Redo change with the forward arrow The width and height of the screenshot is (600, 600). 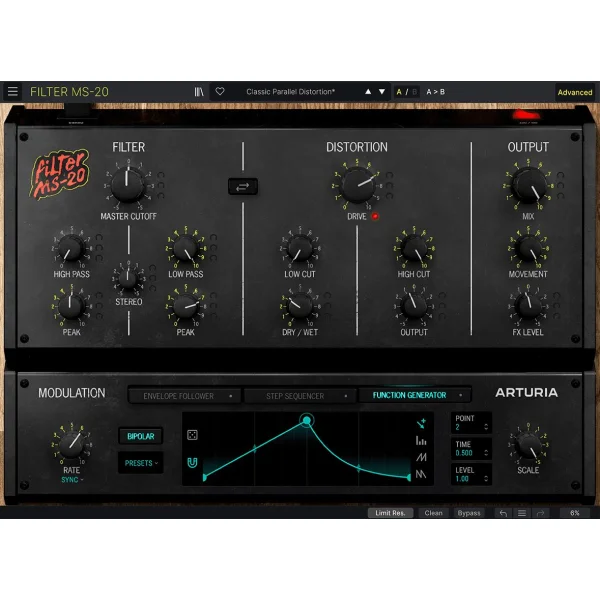[x=540, y=513]
